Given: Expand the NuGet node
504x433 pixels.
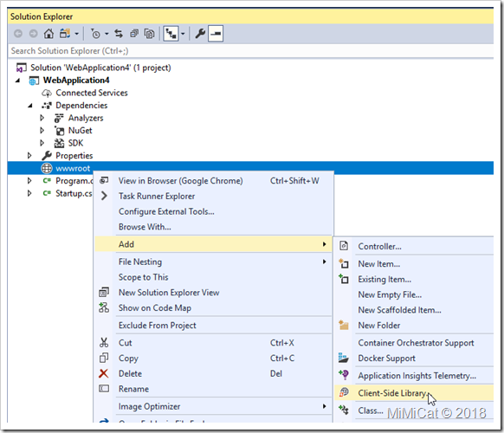Looking at the screenshot, I should coord(42,131).
